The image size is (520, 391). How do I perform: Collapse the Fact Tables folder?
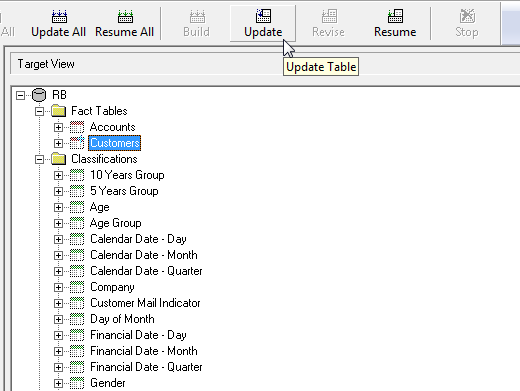pyautogui.click(x=39, y=111)
